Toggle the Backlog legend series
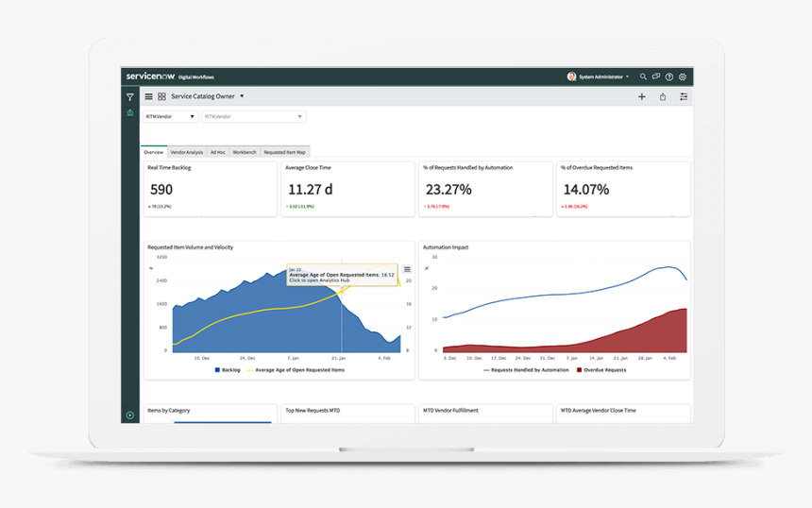Viewport: 812px width, 508px height. (x=228, y=370)
